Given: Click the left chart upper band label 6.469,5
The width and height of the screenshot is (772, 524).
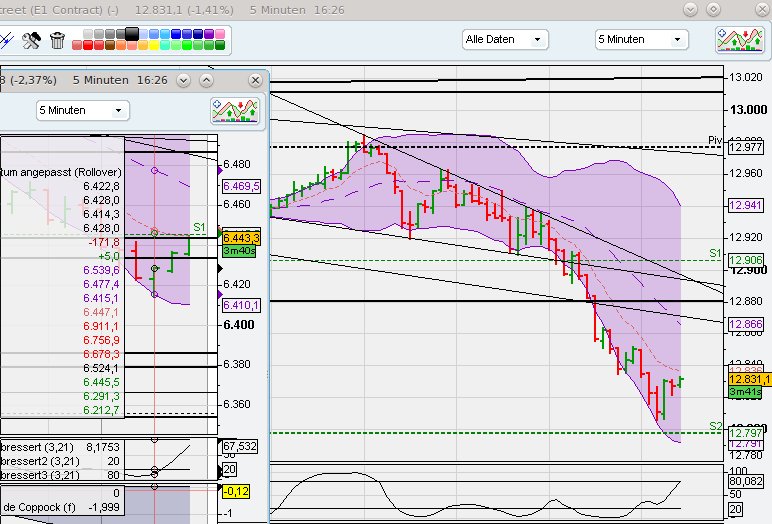Looking at the screenshot, I should 241,186.
